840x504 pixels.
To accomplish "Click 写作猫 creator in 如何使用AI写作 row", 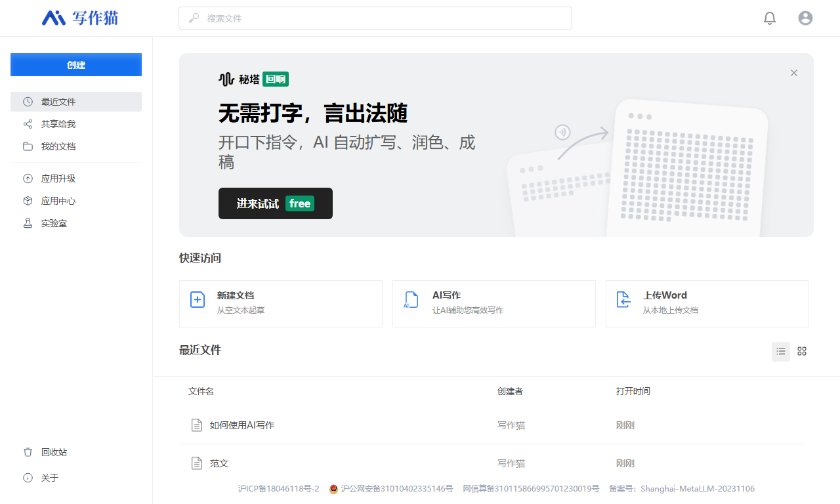I will 511,425.
